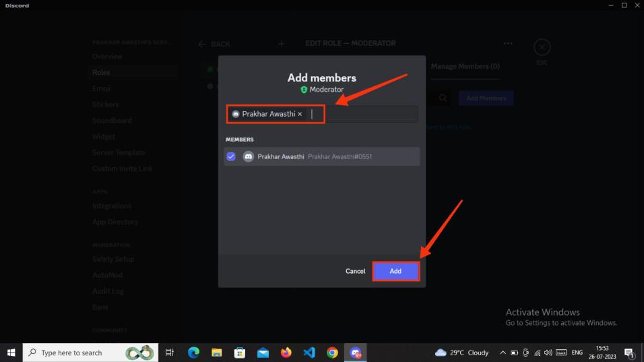Image resolution: width=644 pixels, height=362 pixels.
Task: Open Server Template in settings sidebar
Action: (119, 152)
